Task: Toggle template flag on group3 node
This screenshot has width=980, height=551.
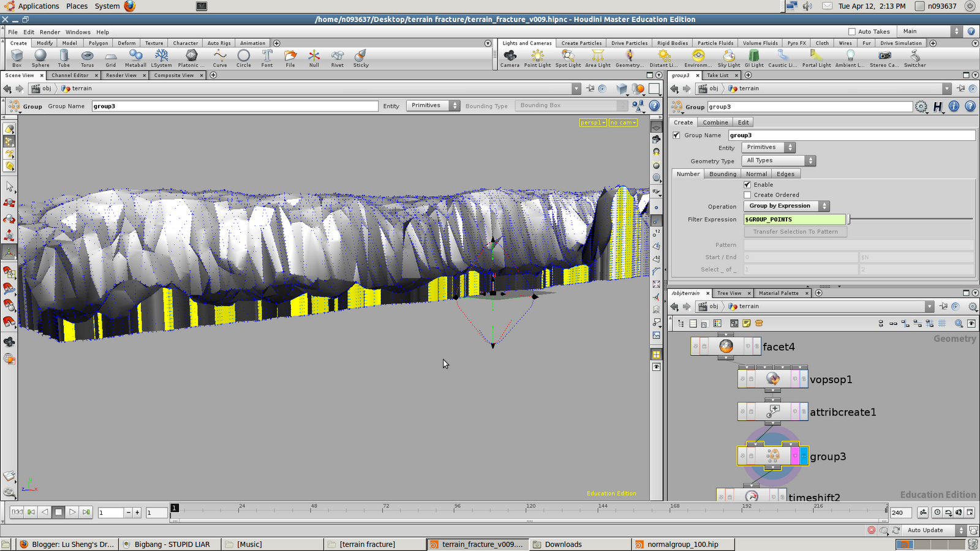Action: (x=796, y=456)
